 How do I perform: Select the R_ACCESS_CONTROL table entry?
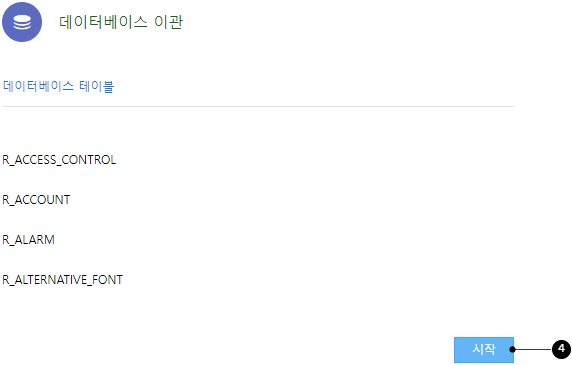[59, 160]
